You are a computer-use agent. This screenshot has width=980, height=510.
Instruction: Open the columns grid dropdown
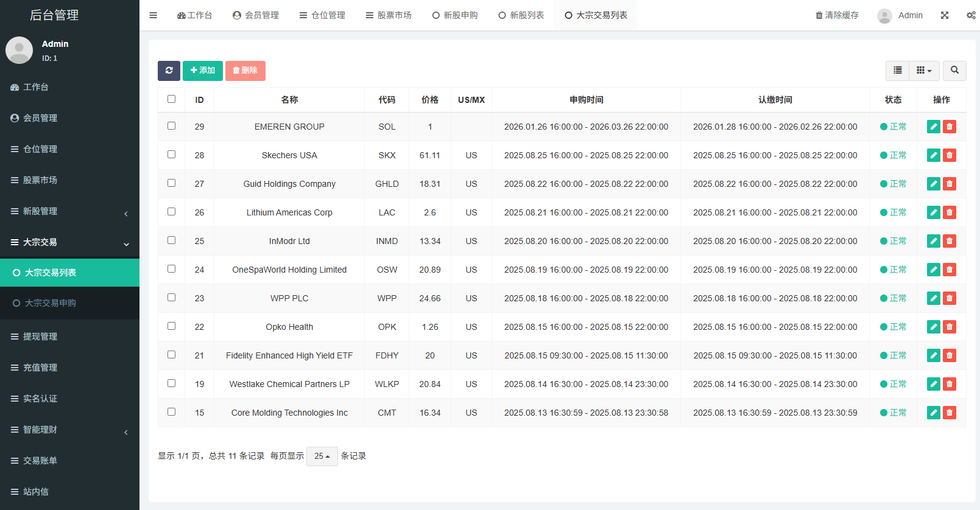click(x=924, y=71)
